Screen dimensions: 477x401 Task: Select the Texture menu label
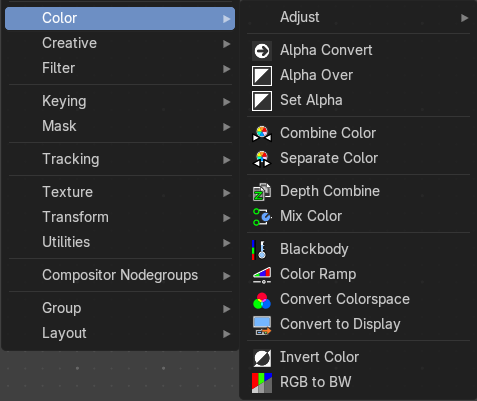67,192
